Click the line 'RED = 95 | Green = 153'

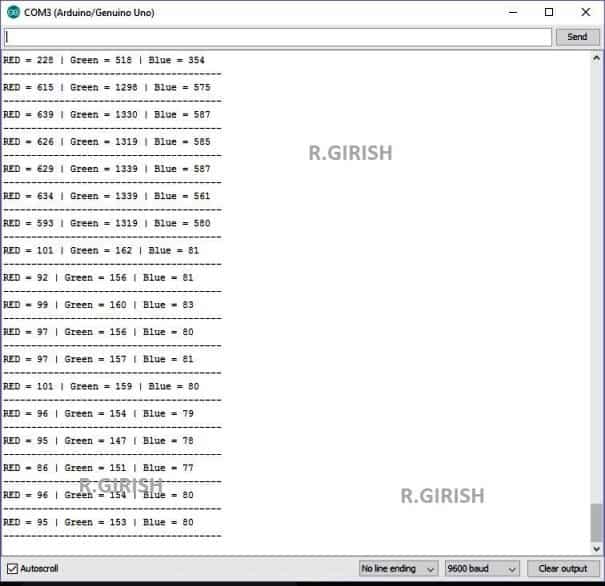(x=98, y=522)
